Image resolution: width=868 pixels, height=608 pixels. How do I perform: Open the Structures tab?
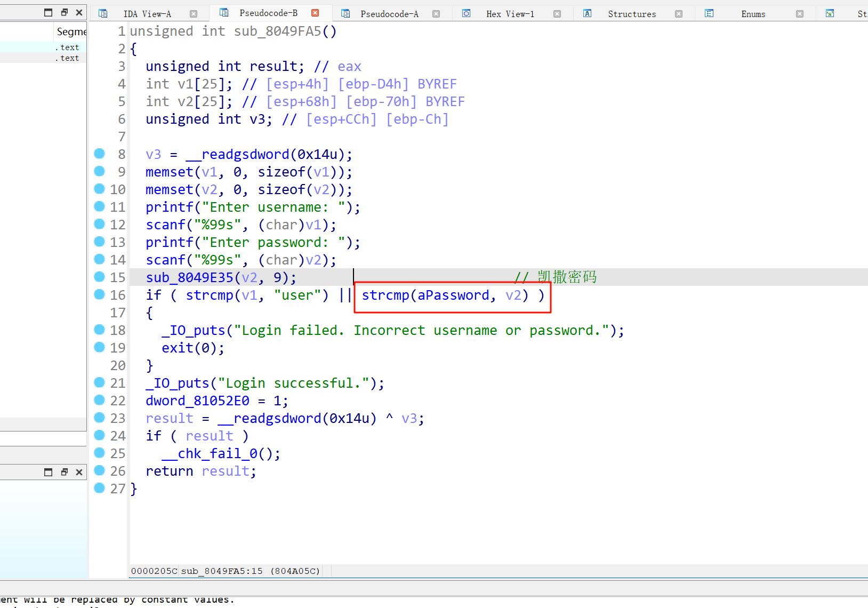632,14
